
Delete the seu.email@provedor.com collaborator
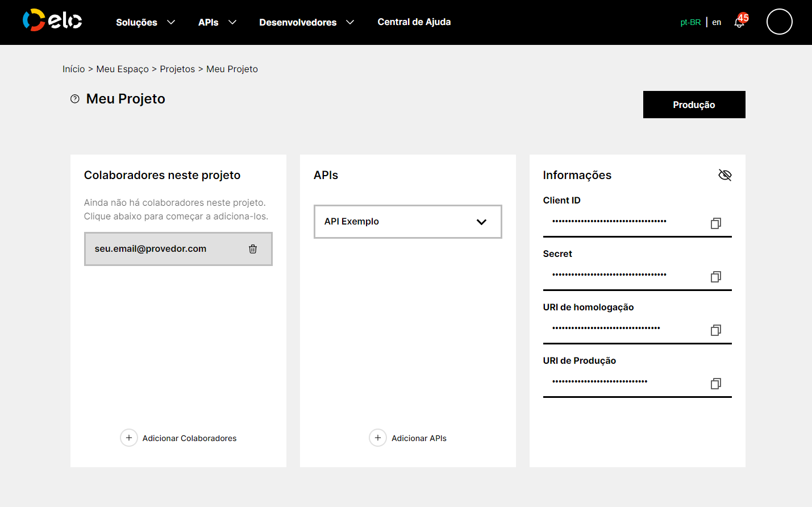[253, 248]
